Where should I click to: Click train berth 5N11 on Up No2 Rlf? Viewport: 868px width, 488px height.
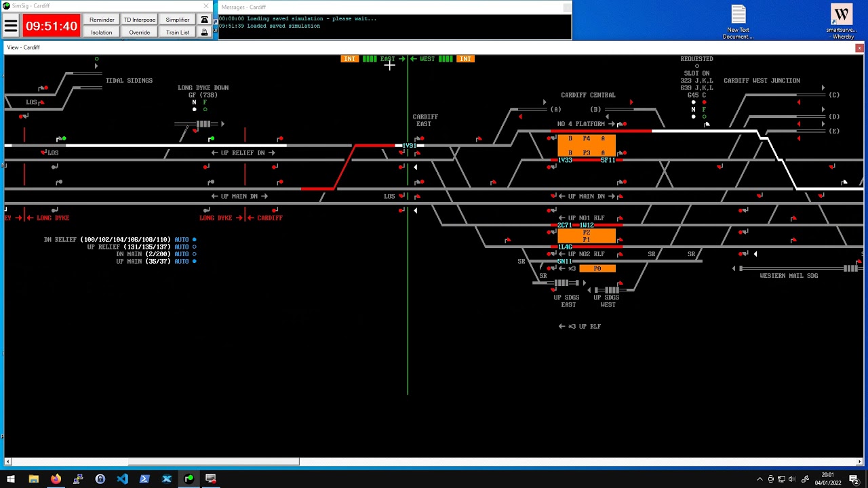[565, 262]
